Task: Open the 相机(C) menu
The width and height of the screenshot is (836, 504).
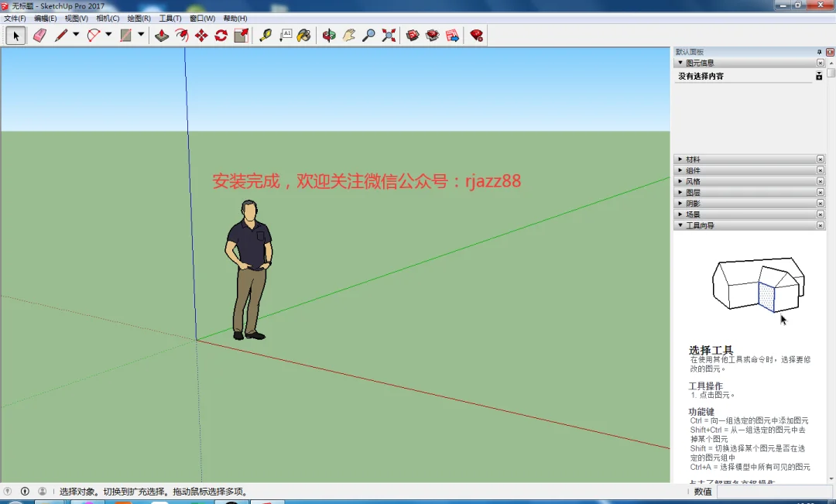Action: [x=108, y=18]
